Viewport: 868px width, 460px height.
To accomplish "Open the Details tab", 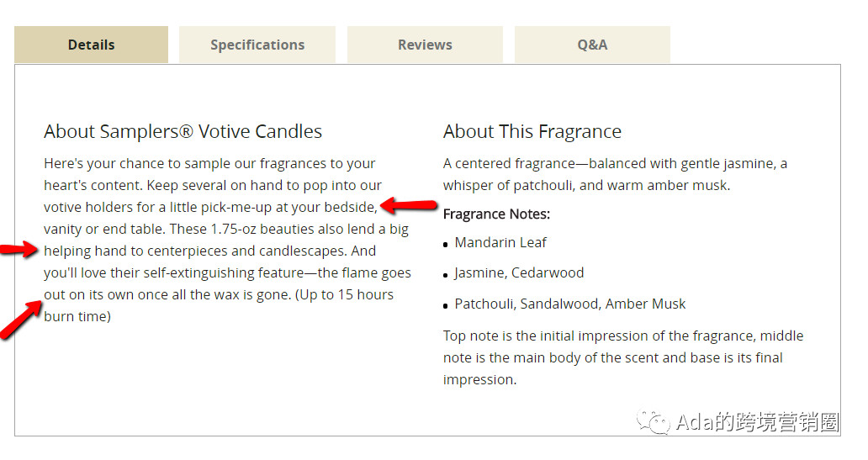I will click(x=91, y=45).
